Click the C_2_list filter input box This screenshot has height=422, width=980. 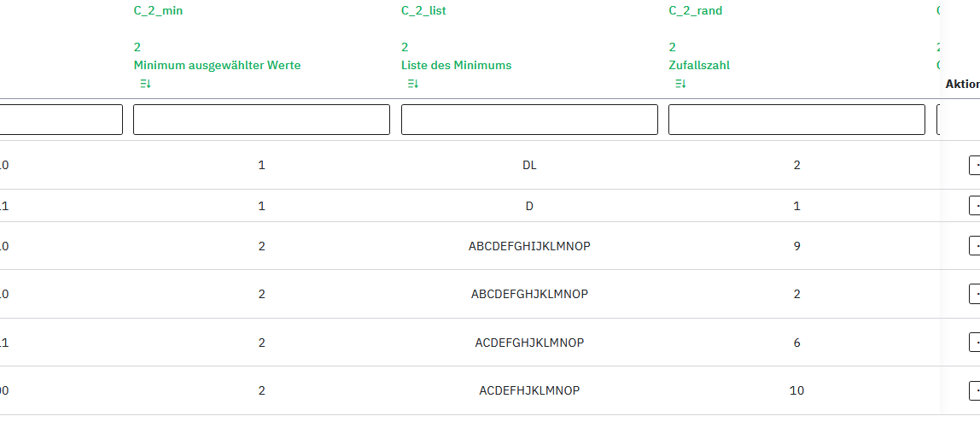pos(529,120)
